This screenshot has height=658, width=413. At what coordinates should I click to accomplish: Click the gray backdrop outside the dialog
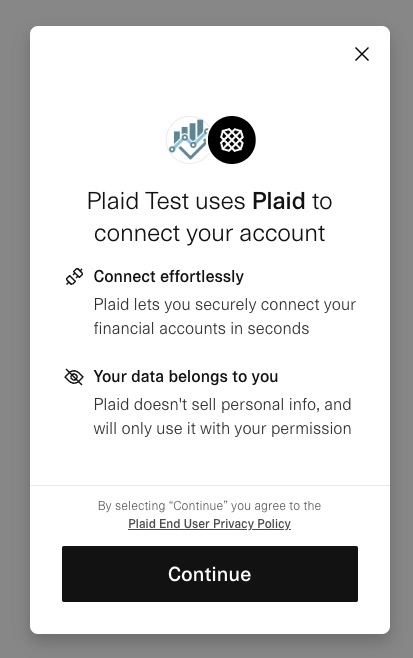pyautogui.click(x=15, y=327)
